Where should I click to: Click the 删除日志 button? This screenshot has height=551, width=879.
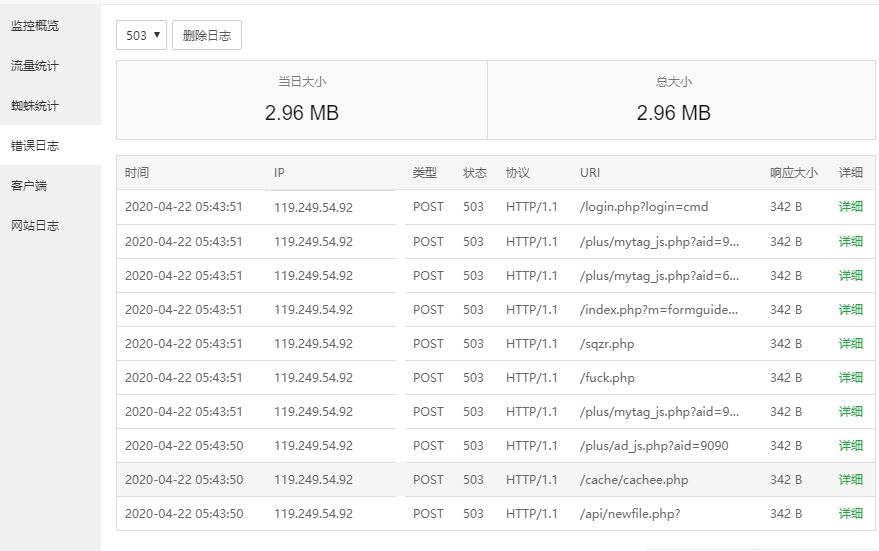coord(207,35)
